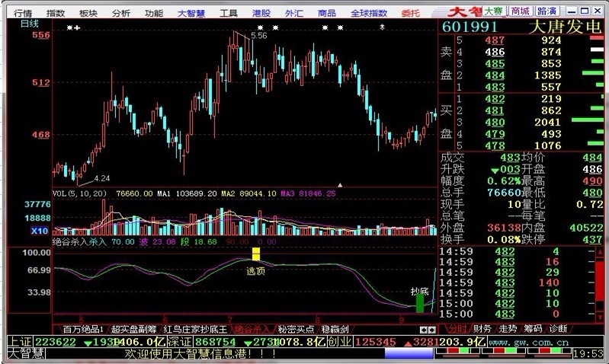Click the 路演 button

(x=546, y=11)
